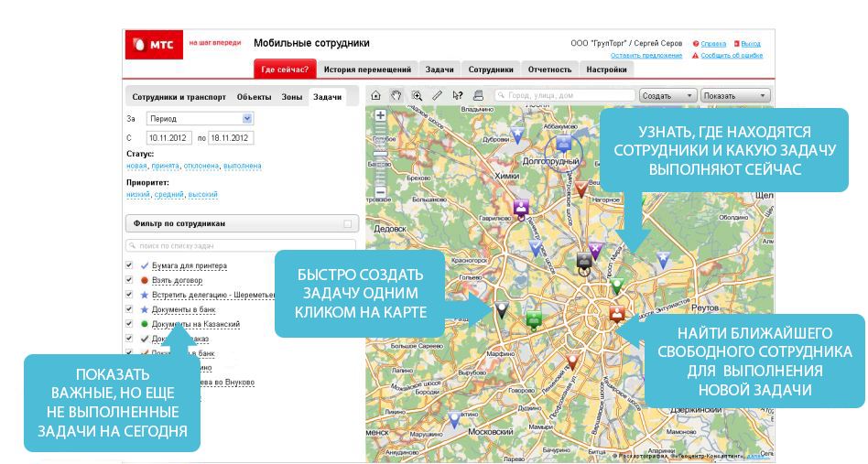The width and height of the screenshot is (868, 464).
Task: Click the blue star marker near Дубровки
Action: point(517,135)
